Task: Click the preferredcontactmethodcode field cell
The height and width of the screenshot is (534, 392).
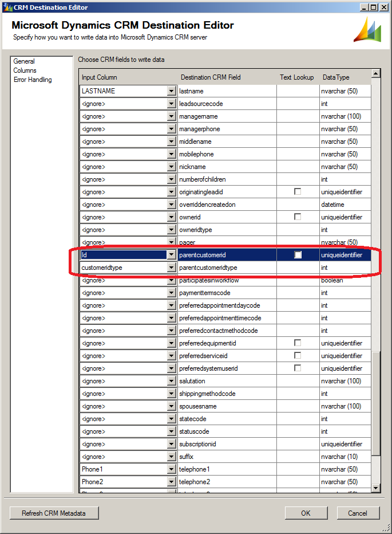Action: (227, 331)
